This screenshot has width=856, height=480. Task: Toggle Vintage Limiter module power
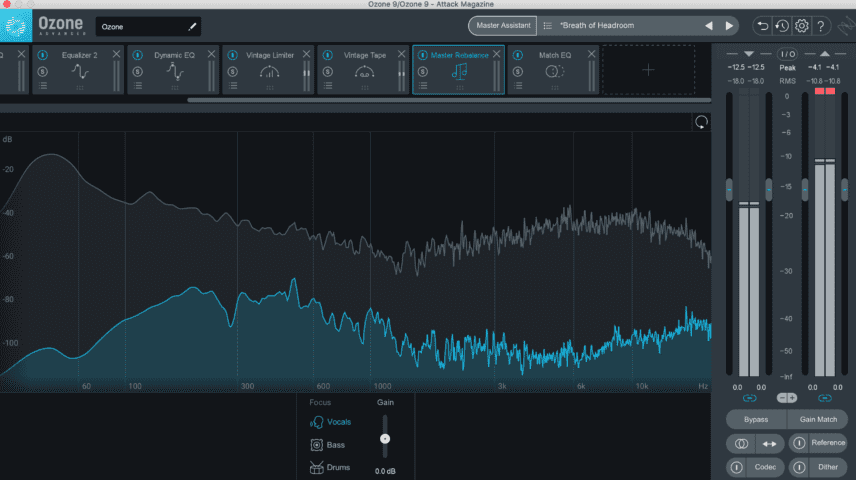(x=233, y=55)
